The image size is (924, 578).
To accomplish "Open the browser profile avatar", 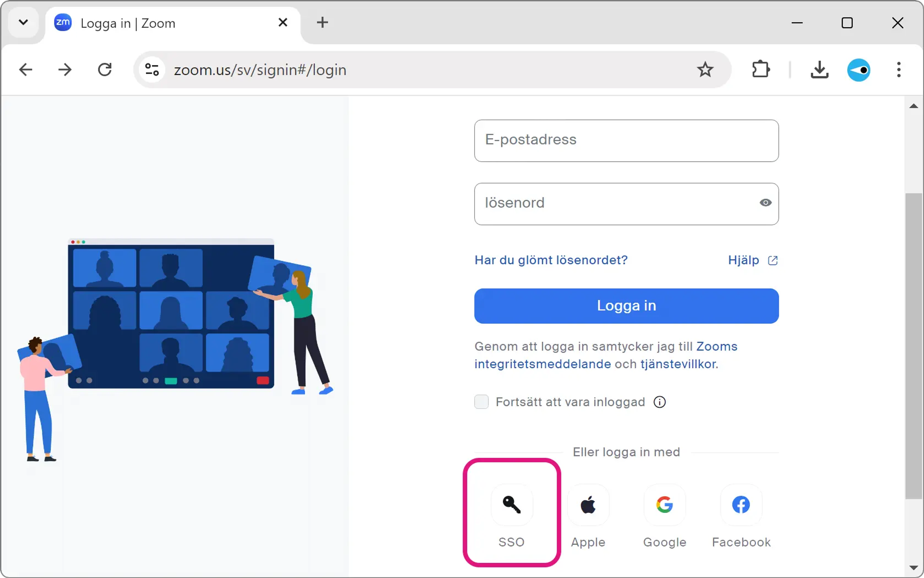I will [x=859, y=70].
